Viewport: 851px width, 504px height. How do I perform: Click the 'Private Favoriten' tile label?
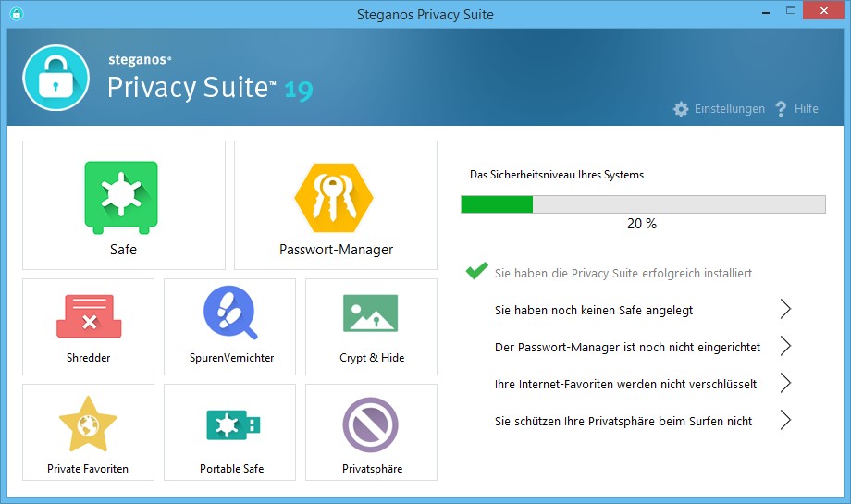click(88, 468)
